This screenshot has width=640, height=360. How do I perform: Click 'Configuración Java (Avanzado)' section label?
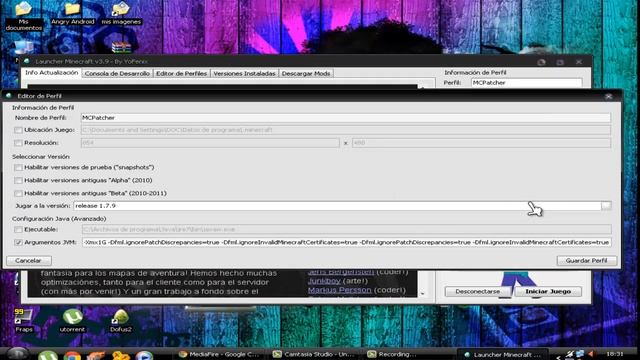point(59,219)
